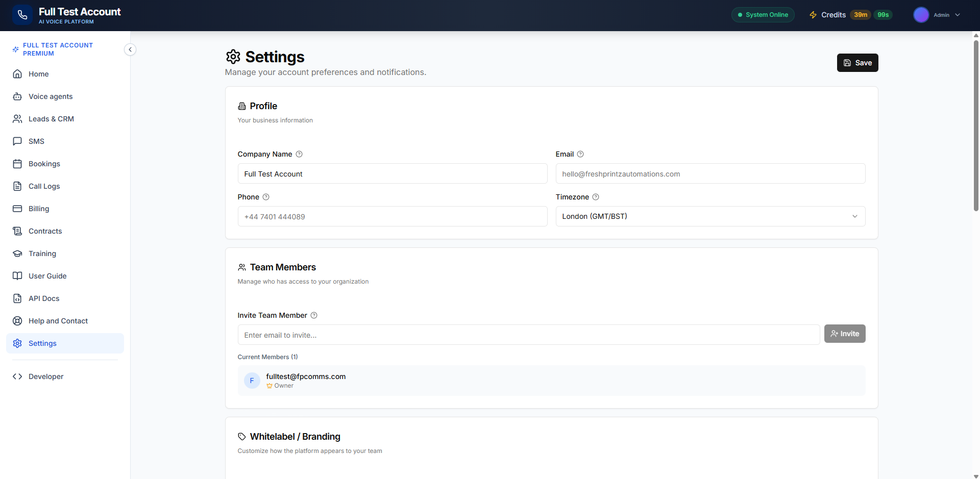Click the Email field help icon
This screenshot has width=980, height=479.
580,154
